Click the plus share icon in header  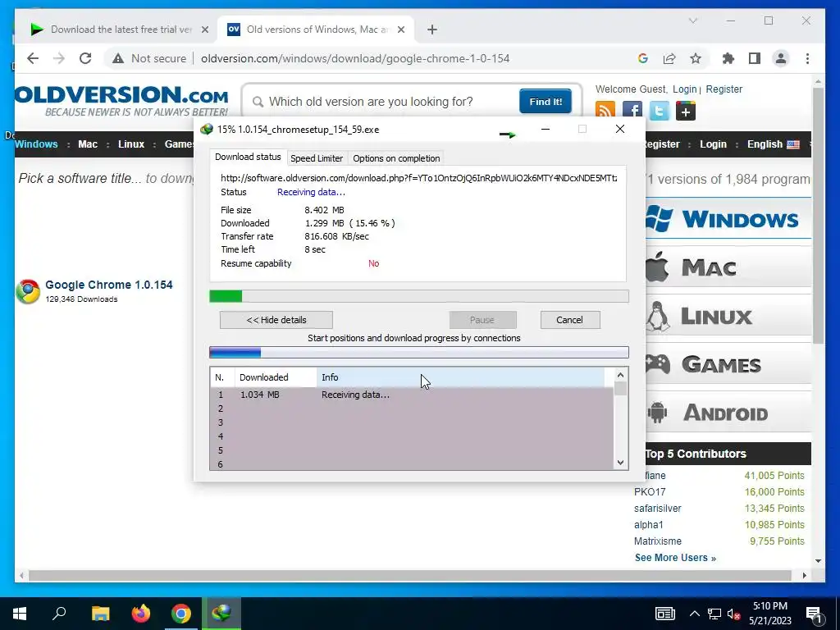686,111
